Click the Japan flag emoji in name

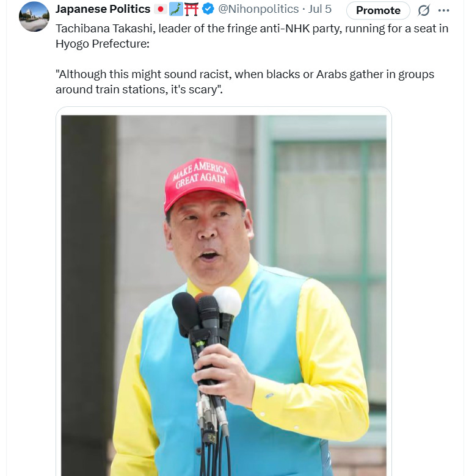tap(161, 9)
